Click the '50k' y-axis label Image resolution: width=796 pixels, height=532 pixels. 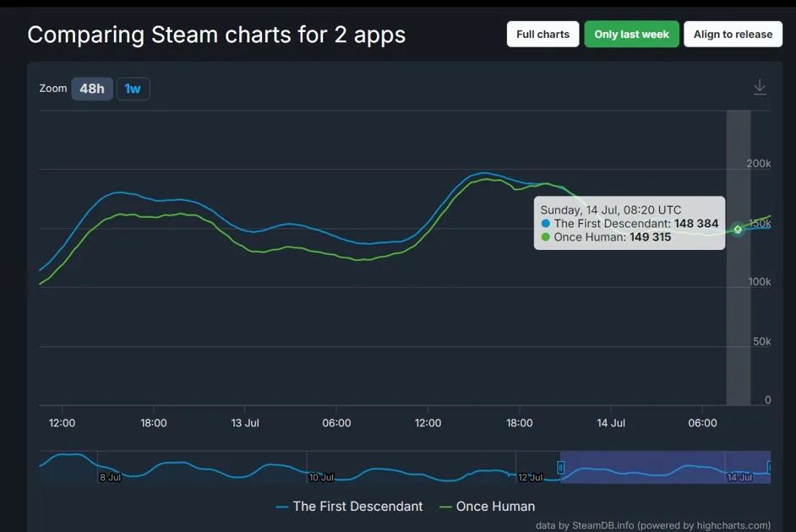point(761,341)
